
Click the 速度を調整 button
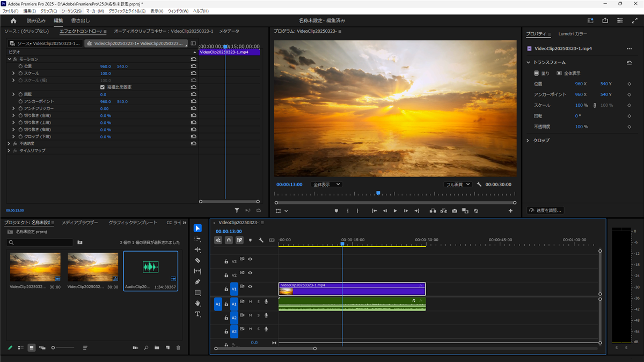tap(546, 210)
